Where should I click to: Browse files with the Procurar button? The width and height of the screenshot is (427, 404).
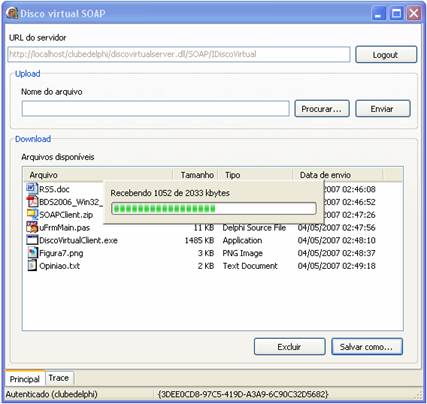[x=322, y=109]
